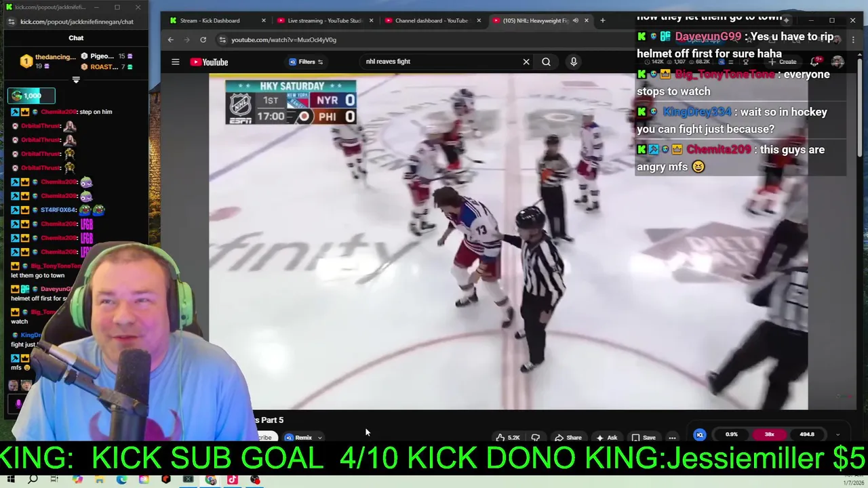Click the Create button in YouTube header
The image size is (868, 488).
[782, 62]
